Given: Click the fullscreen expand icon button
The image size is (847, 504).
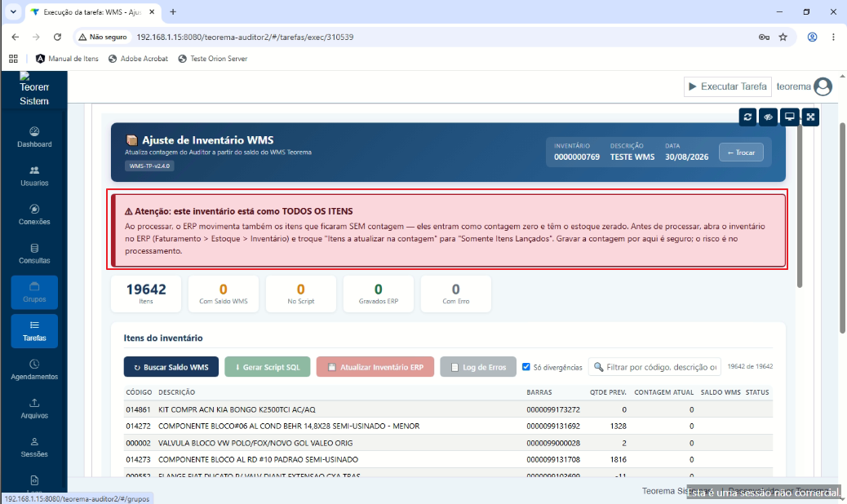Looking at the screenshot, I should pos(810,117).
